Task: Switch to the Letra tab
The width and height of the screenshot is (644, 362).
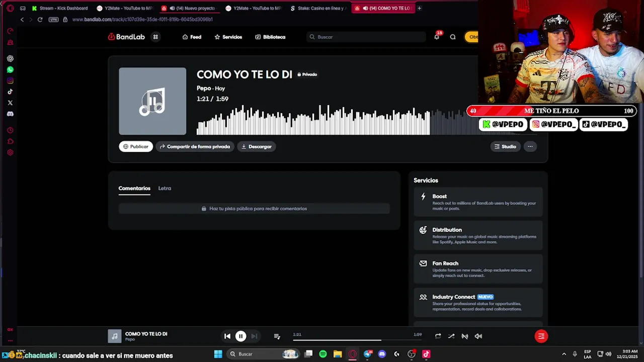Action: point(165,189)
